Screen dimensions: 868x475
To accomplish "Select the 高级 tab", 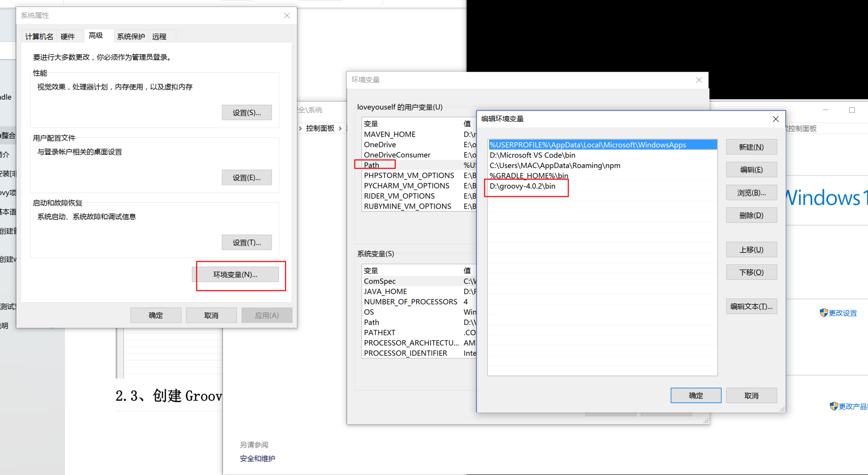I will [x=96, y=36].
